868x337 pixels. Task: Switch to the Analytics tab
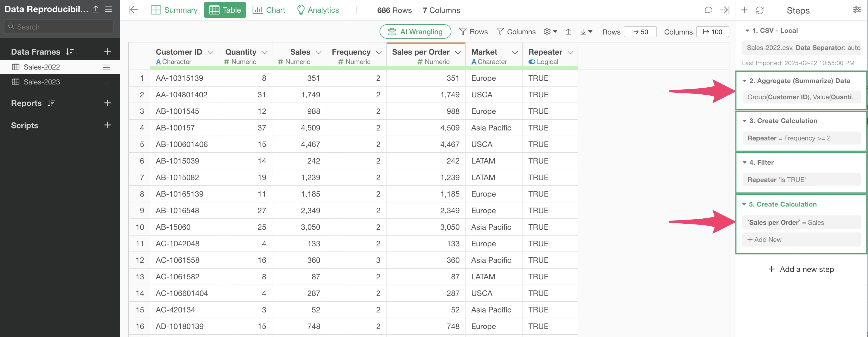(x=318, y=10)
